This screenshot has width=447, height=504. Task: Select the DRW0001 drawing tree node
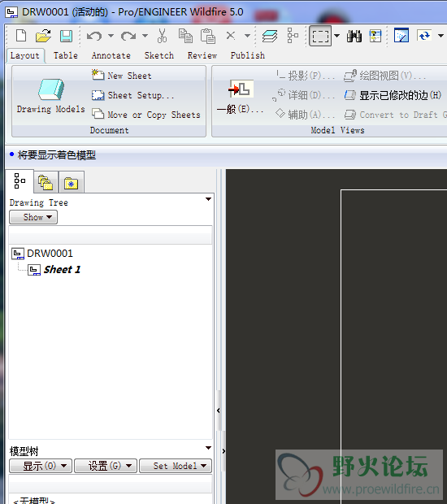(x=42, y=254)
